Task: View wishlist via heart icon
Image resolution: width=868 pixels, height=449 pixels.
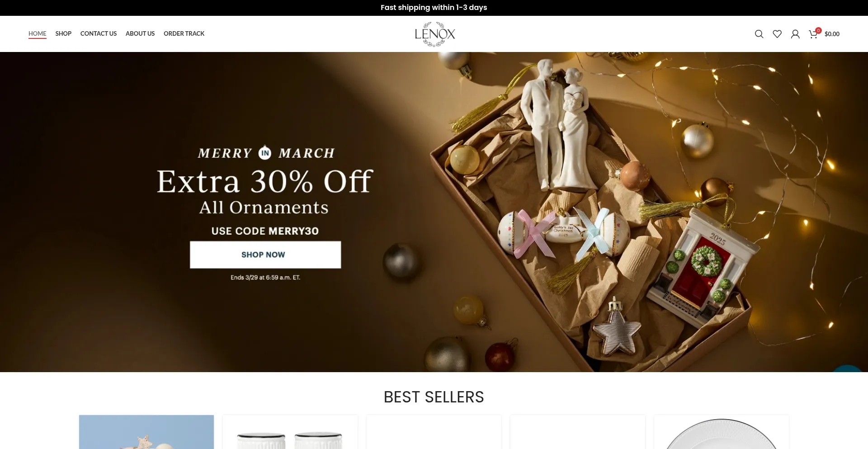Action: pyautogui.click(x=777, y=34)
